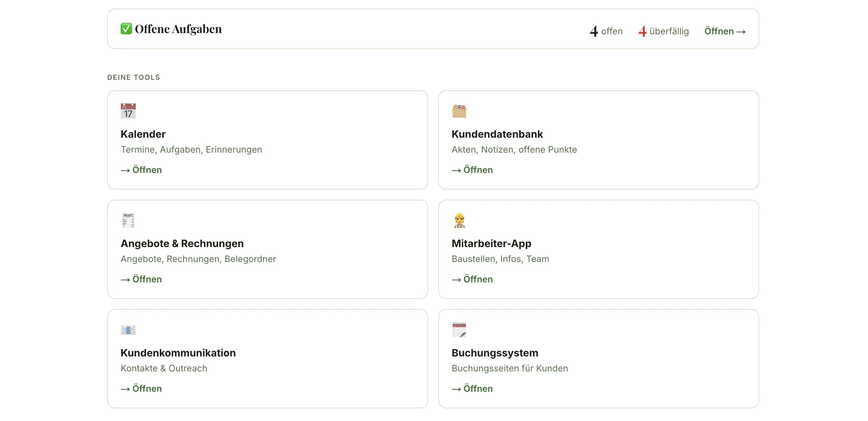Click the email envelope icon for Kundenkommunikation
868x421 pixels.
click(128, 330)
